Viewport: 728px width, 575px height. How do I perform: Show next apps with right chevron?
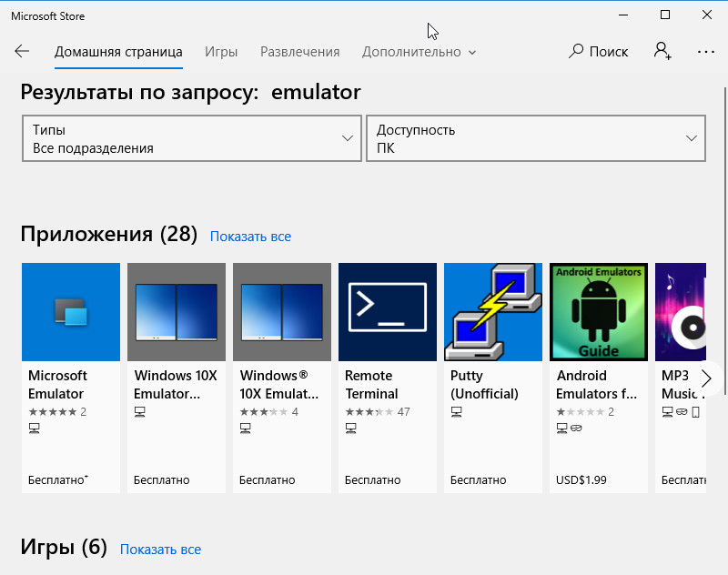pos(706,378)
